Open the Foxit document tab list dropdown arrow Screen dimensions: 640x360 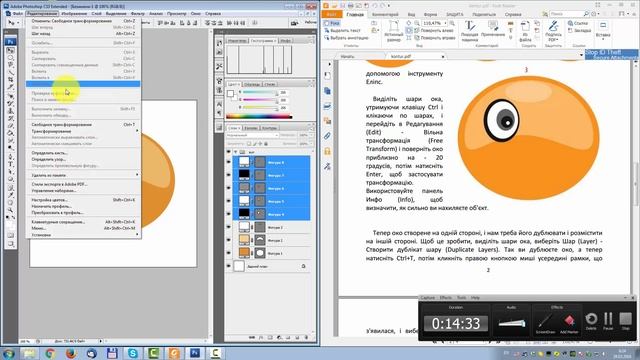pos(582,56)
